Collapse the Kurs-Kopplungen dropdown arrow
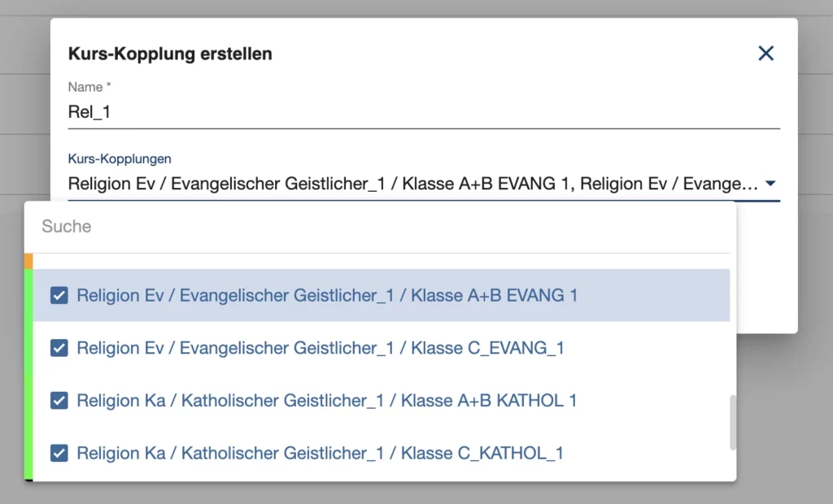 tap(770, 184)
